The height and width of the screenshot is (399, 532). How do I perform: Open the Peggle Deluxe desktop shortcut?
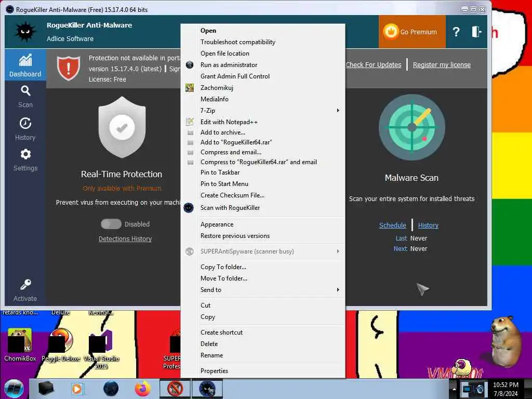[61, 345]
